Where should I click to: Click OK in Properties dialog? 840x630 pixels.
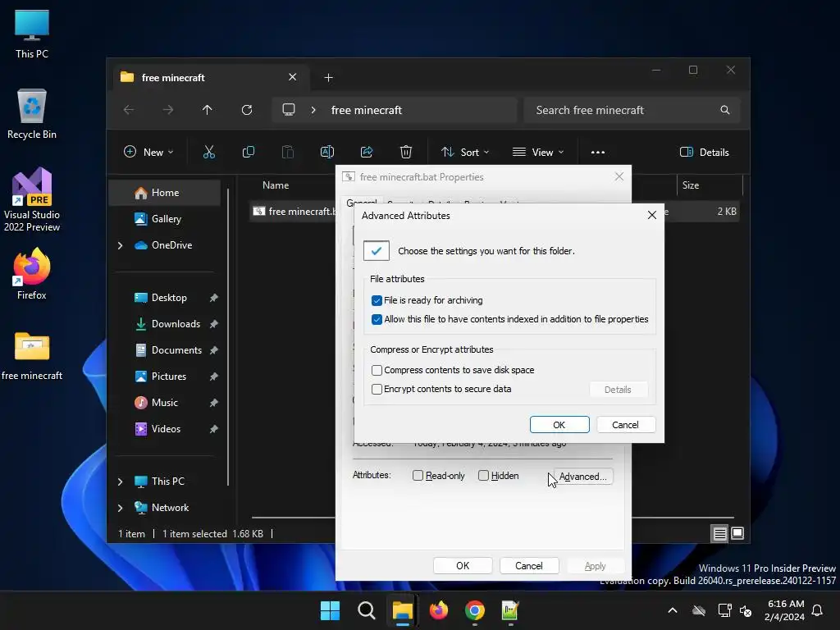click(463, 566)
